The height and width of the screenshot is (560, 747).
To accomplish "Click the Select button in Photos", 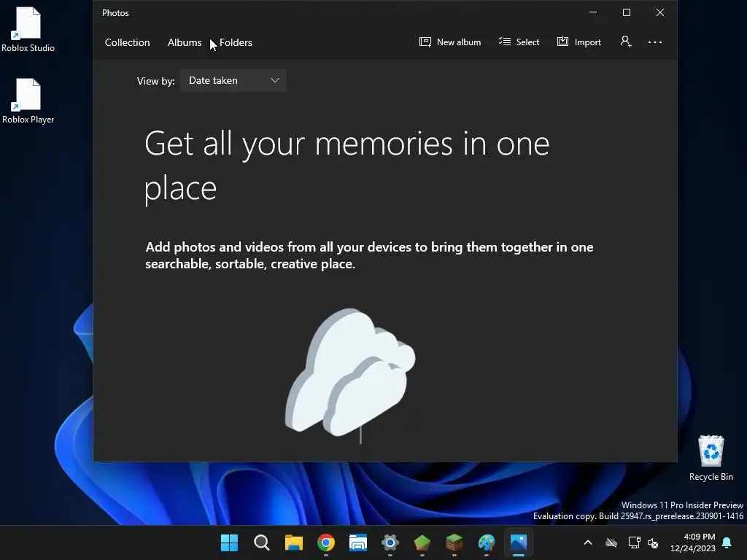I will [519, 42].
